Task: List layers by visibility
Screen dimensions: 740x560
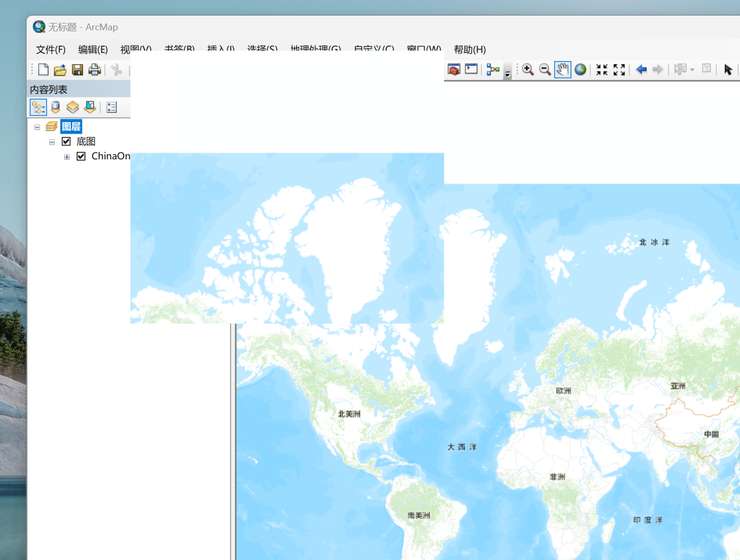Action: [73, 107]
